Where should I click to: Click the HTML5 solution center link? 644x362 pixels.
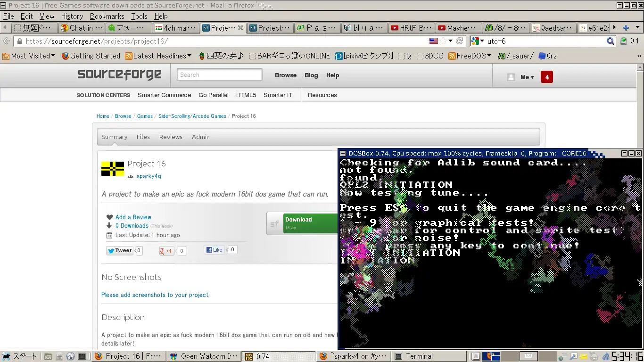(x=246, y=95)
